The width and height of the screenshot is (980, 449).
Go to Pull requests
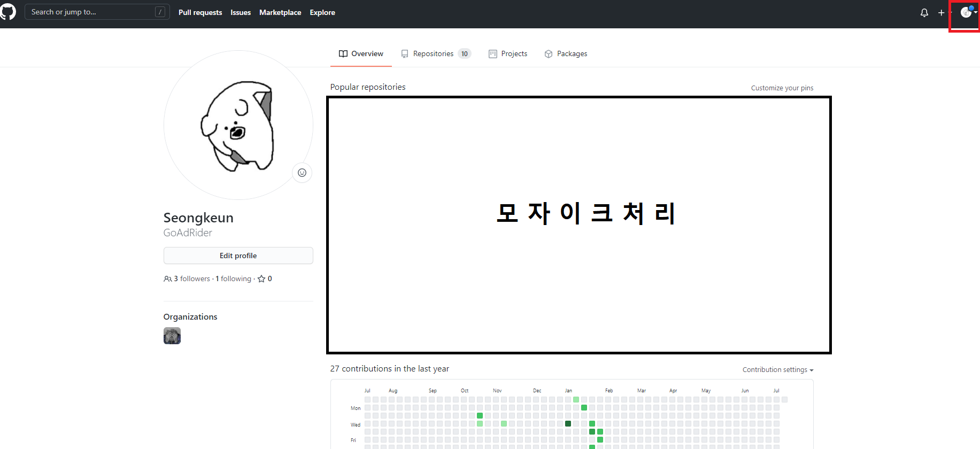tap(200, 12)
